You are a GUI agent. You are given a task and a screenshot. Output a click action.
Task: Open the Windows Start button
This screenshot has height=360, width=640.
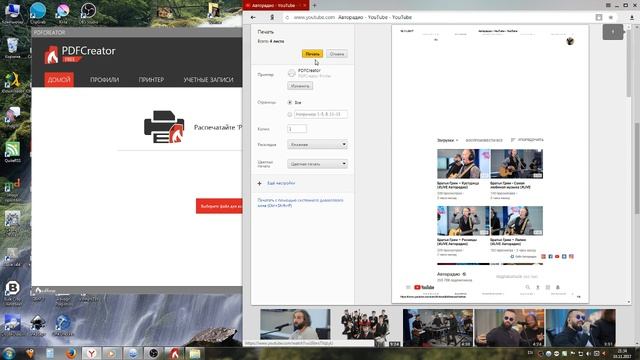pos(9,353)
